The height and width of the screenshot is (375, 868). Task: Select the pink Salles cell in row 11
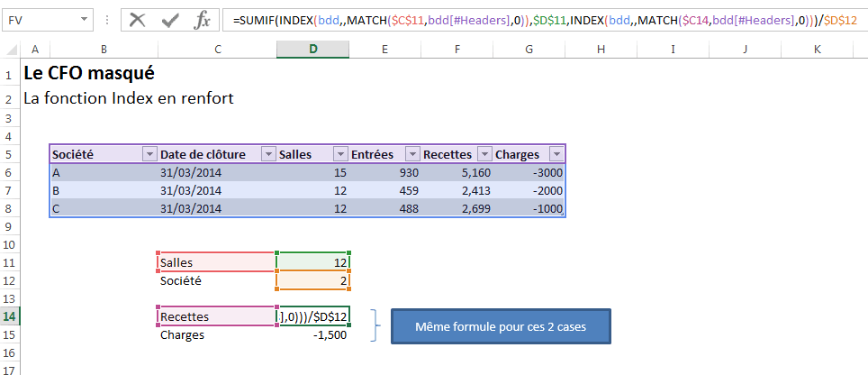(x=216, y=262)
